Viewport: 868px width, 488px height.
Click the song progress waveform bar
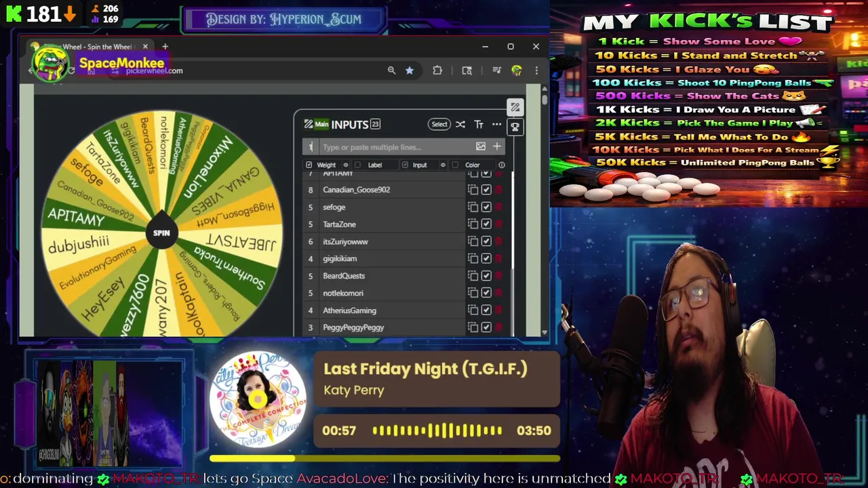tap(437, 430)
